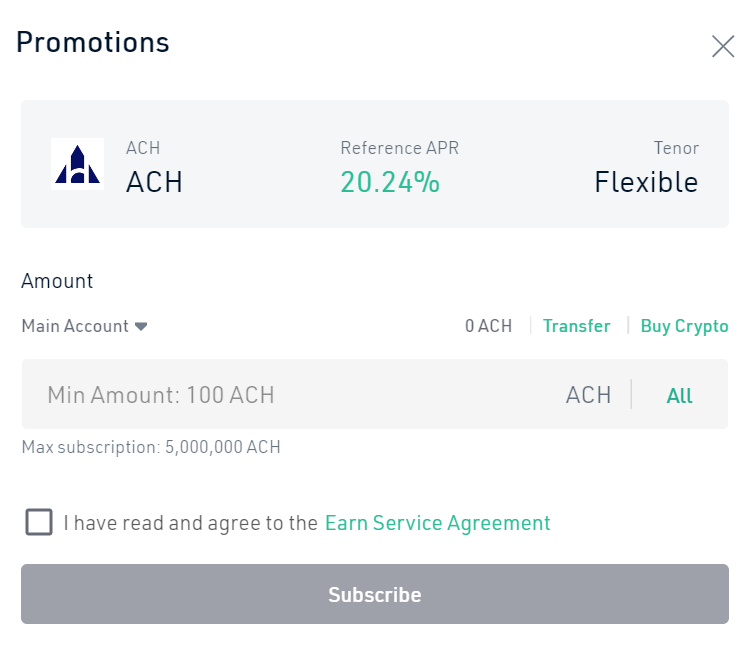Click the Subscribe button
The image size is (753, 652).
(x=375, y=594)
